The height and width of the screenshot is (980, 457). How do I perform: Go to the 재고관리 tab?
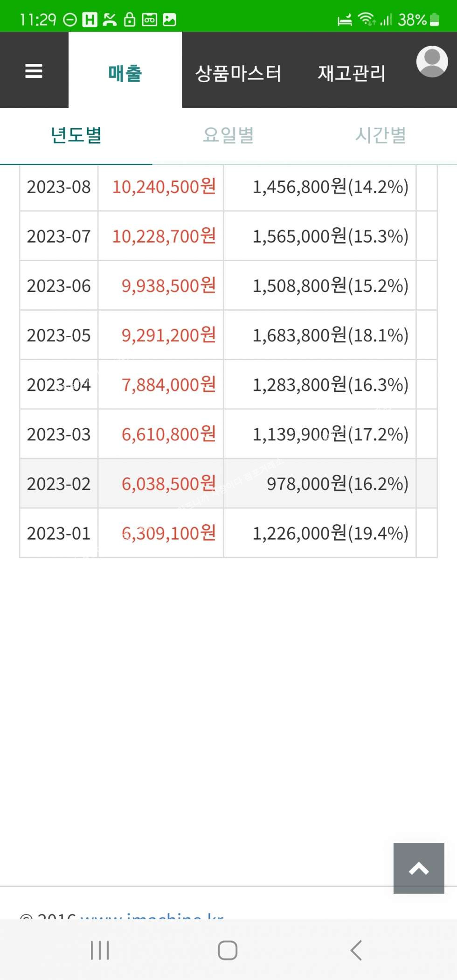[x=352, y=73]
